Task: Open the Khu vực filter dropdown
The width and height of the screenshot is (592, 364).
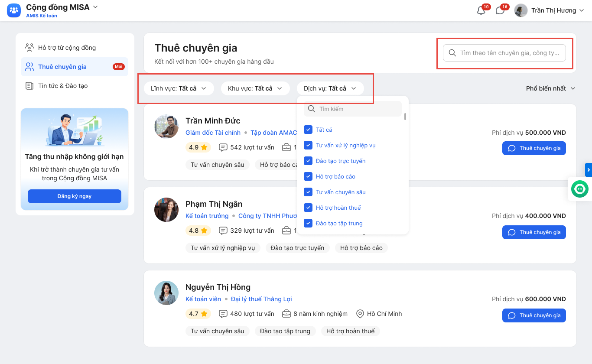Action: pos(255,88)
